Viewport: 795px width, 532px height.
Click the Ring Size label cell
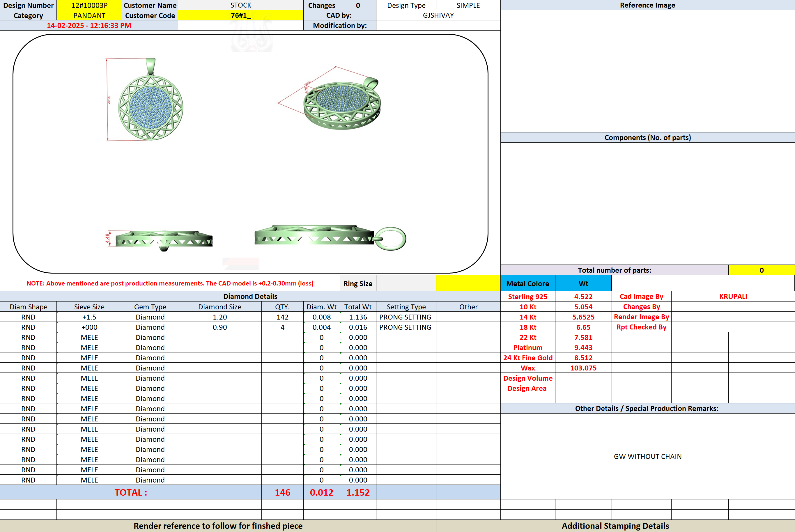click(358, 283)
